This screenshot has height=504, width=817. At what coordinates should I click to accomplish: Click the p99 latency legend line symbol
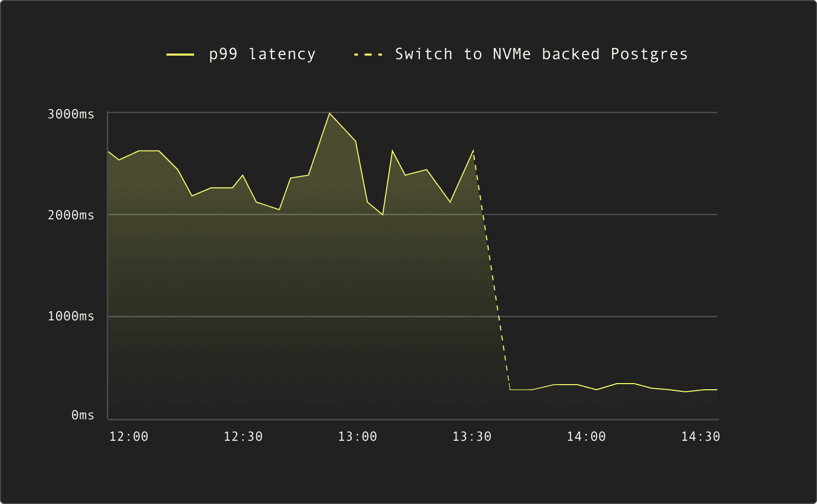(180, 54)
